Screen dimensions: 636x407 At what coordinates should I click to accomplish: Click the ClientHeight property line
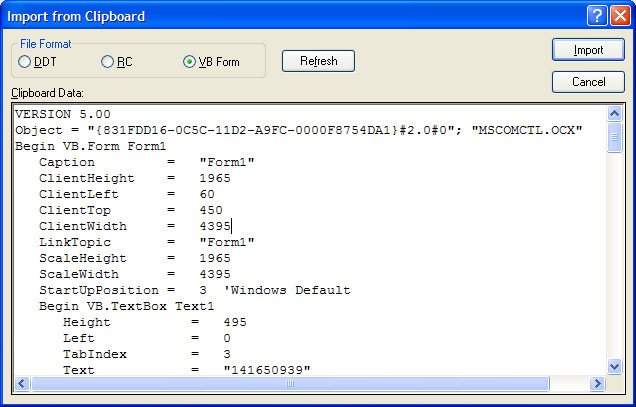tap(135, 178)
